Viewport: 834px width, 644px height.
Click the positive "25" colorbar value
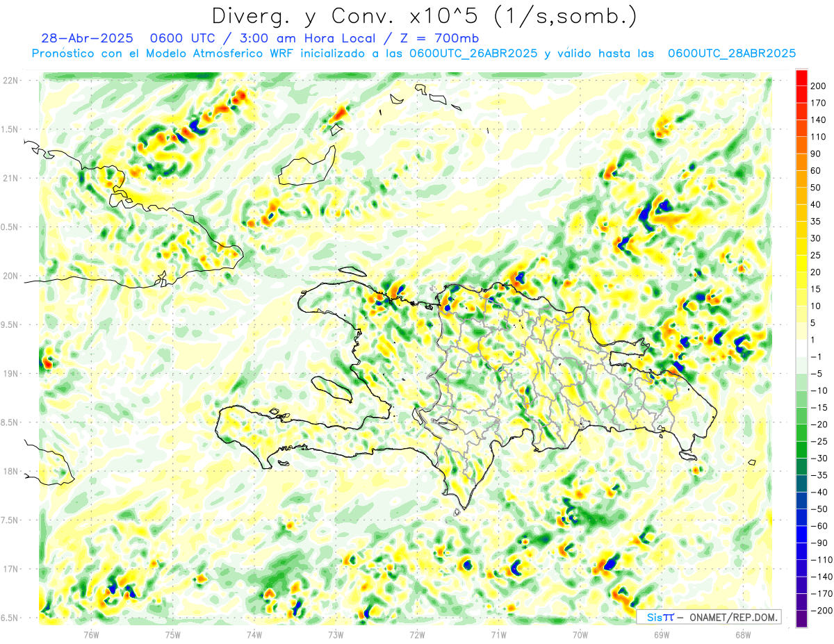(x=817, y=255)
